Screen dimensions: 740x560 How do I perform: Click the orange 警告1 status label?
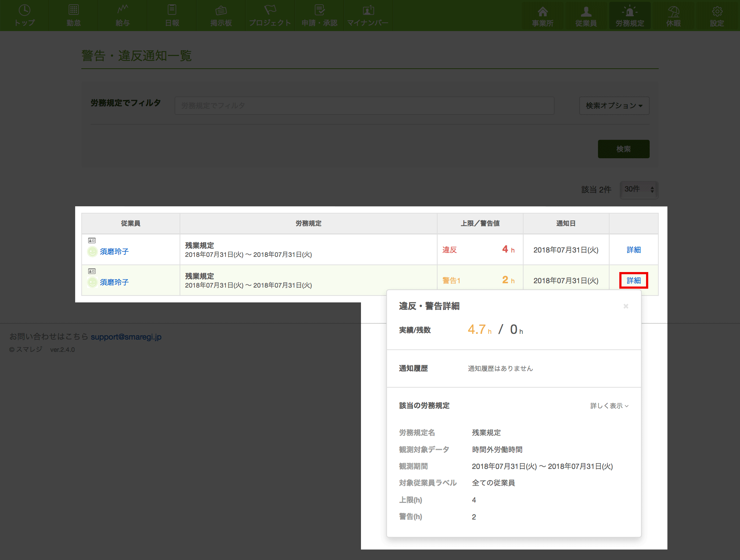pyautogui.click(x=451, y=280)
